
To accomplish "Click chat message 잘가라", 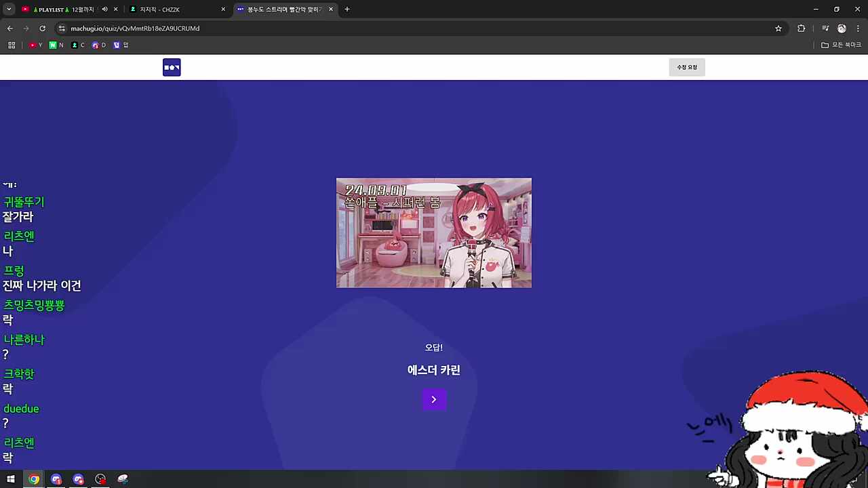I will coord(18,217).
